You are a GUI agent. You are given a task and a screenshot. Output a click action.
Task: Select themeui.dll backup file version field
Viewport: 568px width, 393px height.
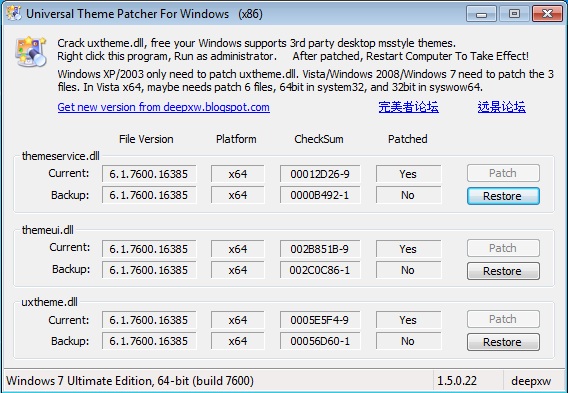[149, 270]
